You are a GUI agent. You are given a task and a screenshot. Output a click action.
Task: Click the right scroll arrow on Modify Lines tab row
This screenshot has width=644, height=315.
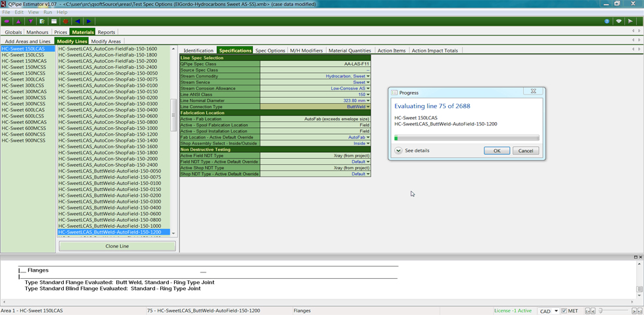[x=639, y=40]
